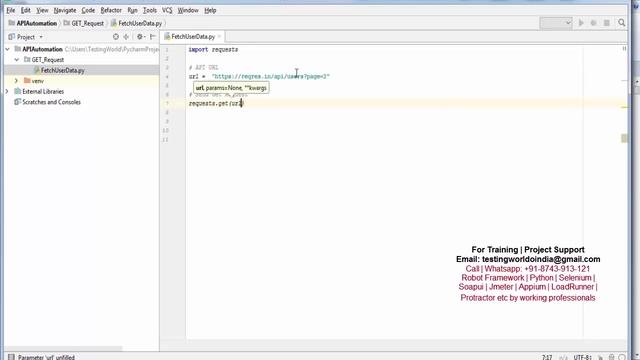Viewport: 640px width, 360px height.
Task: Open the Help menu
Action: coord(210,10)
